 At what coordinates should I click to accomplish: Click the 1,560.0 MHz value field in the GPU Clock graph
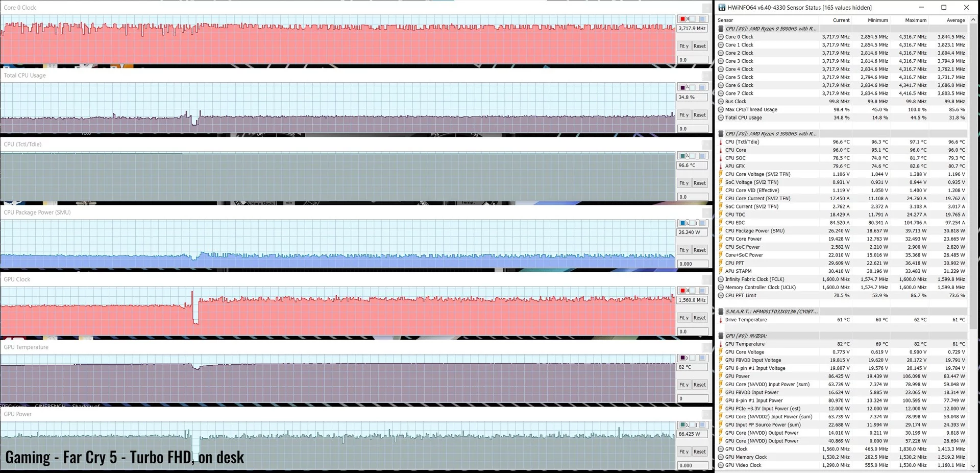pyautogui.click(x=692, y=300)
